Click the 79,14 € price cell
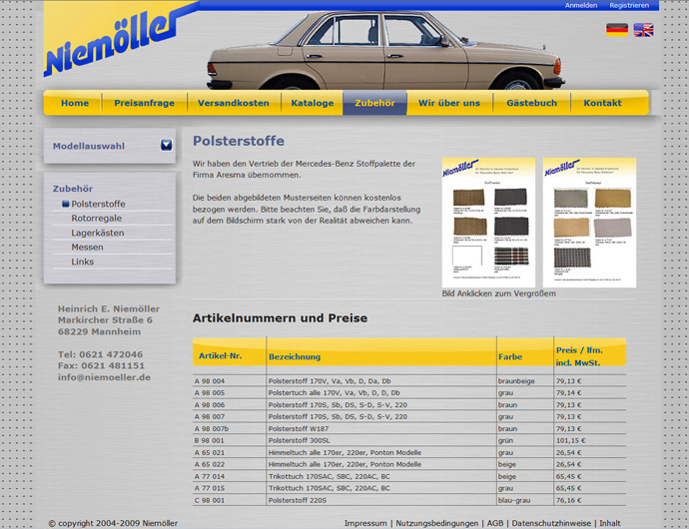689x529 pixels. pos(569,393)
